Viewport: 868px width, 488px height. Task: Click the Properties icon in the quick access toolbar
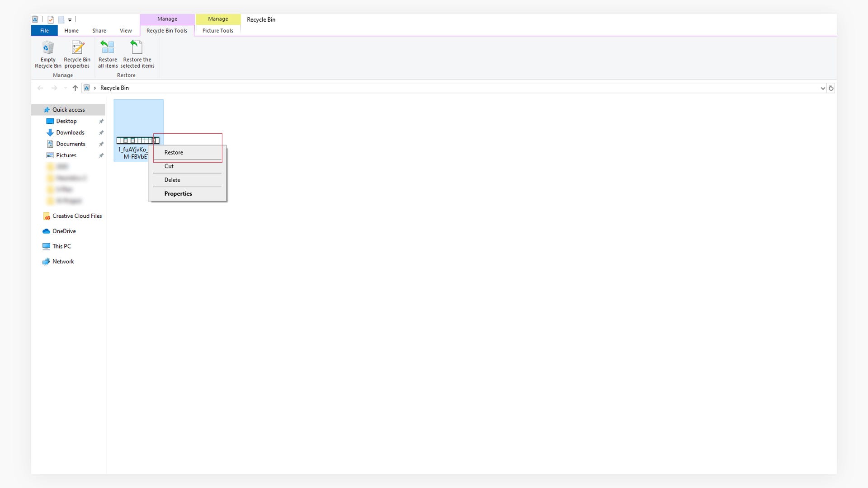tap(51, 19)
